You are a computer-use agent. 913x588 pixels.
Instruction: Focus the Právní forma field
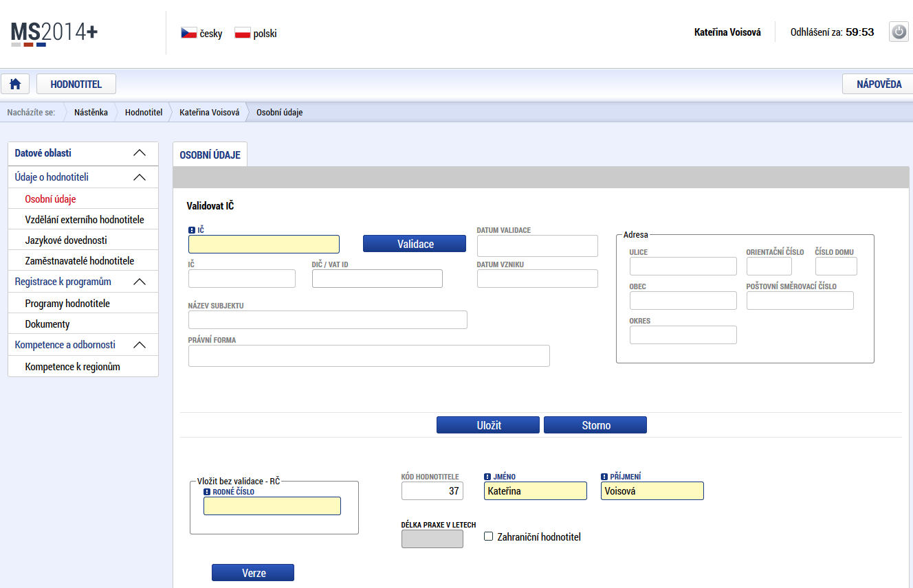(369, 356)
